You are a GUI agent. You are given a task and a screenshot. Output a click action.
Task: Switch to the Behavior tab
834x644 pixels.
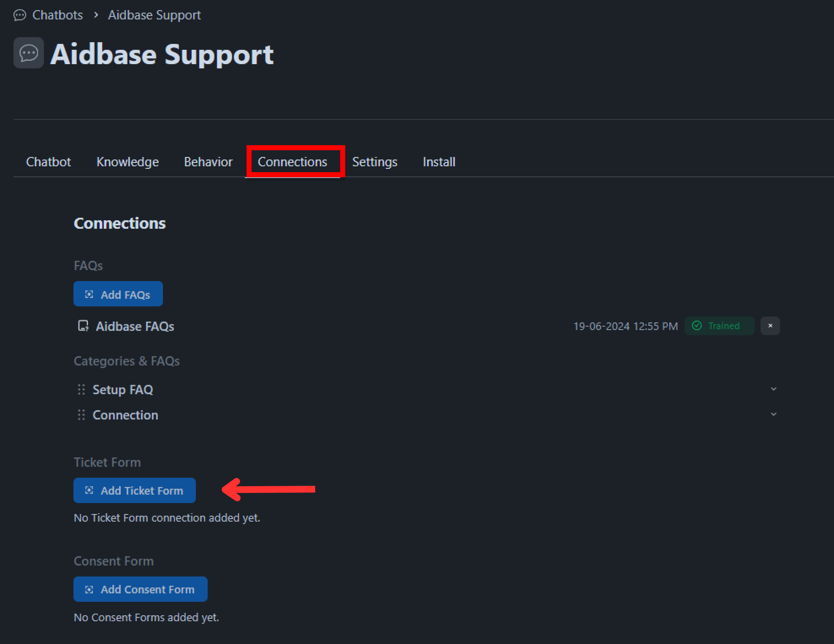tap(208, 162)
